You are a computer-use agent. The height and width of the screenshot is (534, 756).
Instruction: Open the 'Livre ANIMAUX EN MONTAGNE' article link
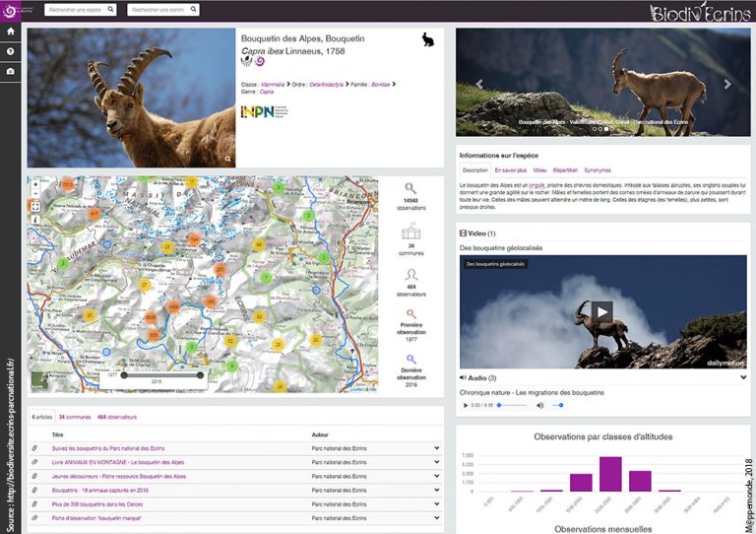[x=118, y=462]
